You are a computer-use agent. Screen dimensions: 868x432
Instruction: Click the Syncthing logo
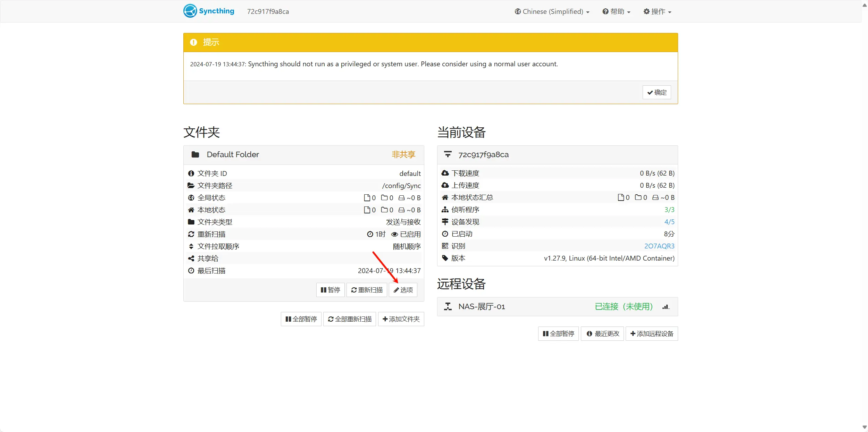(x=190, y=11)
